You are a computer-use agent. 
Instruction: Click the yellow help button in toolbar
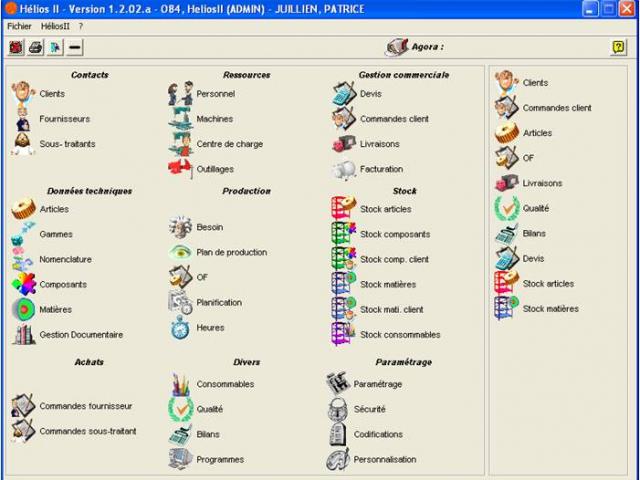pyautogui.click(x=619, y=47)
